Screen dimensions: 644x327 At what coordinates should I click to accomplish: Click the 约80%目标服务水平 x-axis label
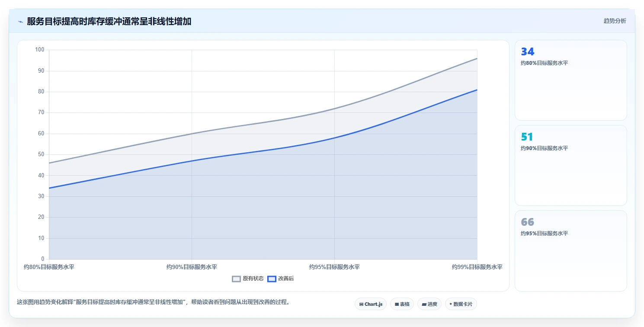pyautogui.click(x=49, y=267)
